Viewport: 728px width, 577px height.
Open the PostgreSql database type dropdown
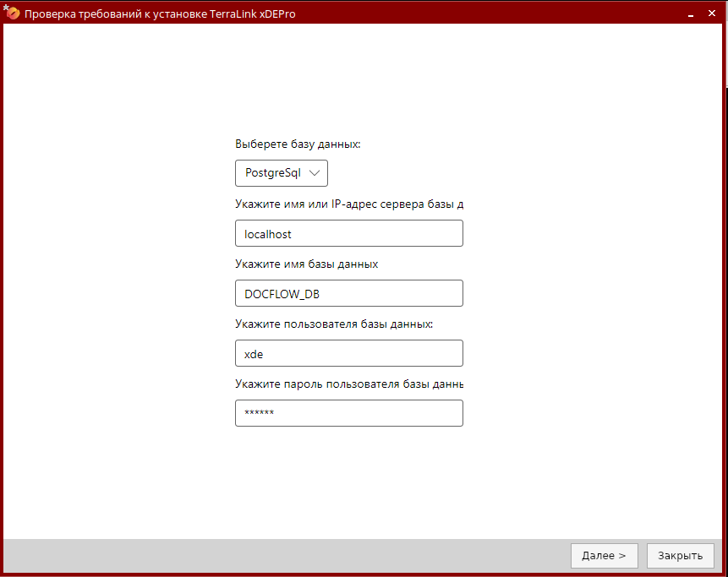pos(282,173)
